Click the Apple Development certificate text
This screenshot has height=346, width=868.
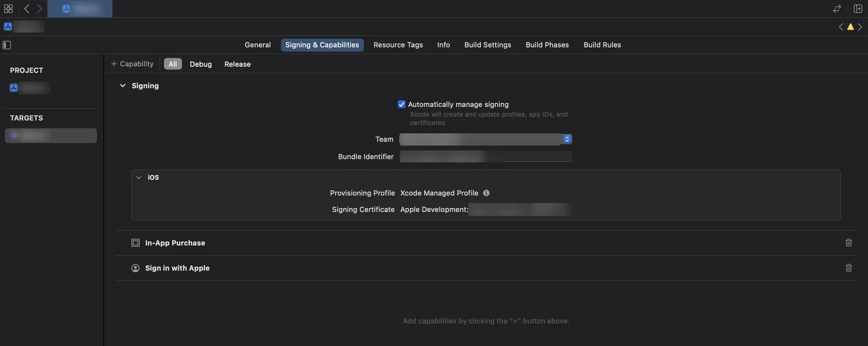coord(434,209)
